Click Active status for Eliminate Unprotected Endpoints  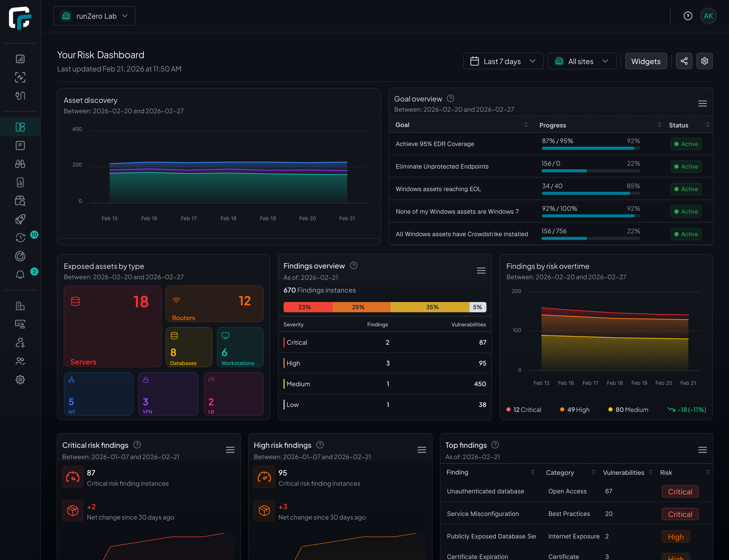(686, 166)
